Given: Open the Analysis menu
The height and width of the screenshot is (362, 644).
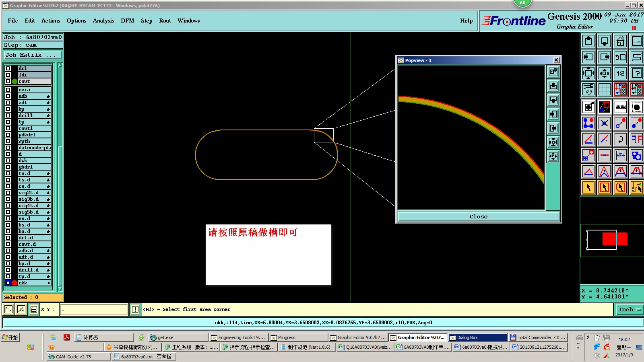Looking at the screenshot, I should (x=103, y=21).
